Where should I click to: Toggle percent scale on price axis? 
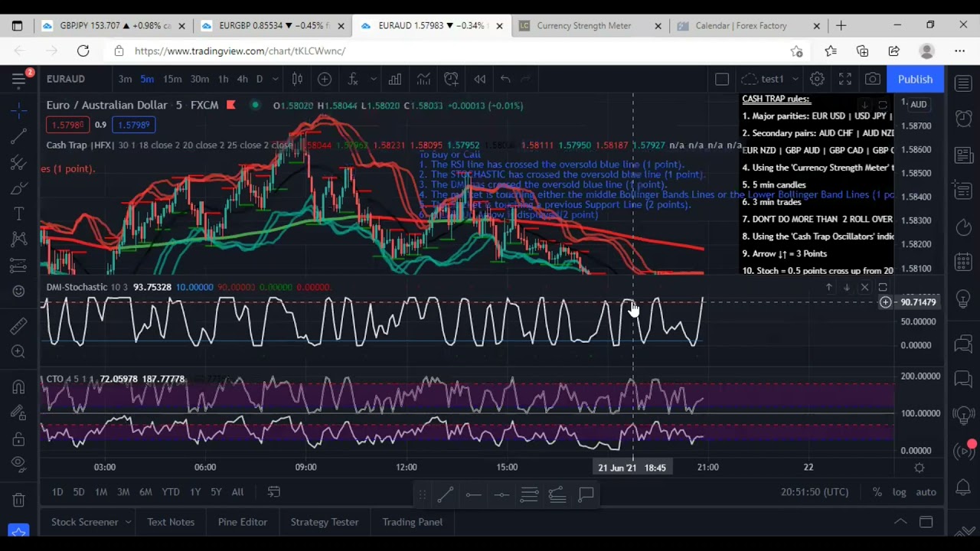pyautogui.click(x=877, y=492)
